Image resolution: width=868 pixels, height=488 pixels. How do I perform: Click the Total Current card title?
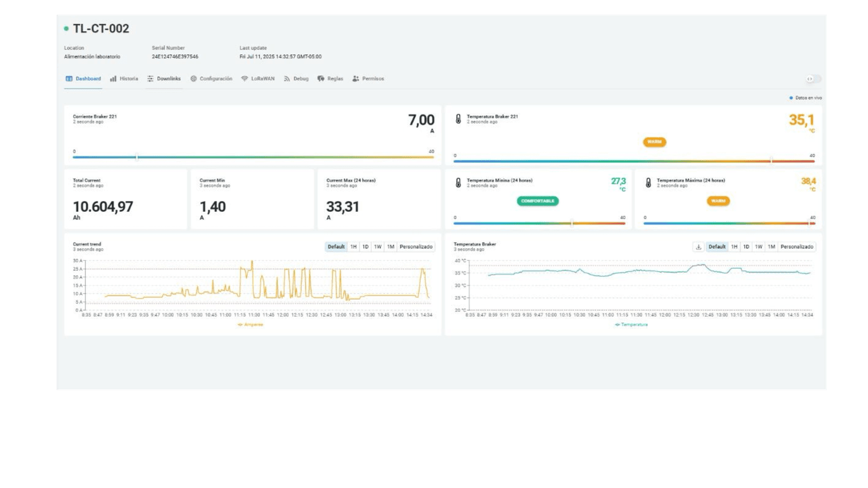[86, 180]
